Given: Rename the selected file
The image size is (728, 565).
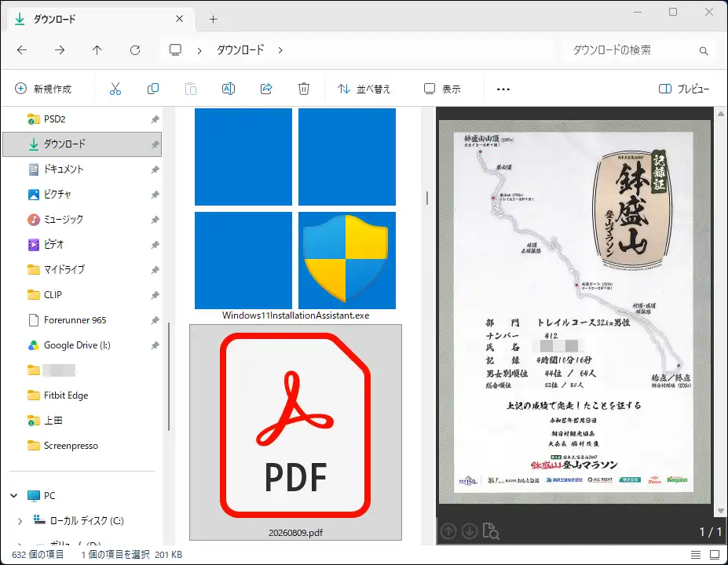Looking at the screenshot, I should coord(229,89).
